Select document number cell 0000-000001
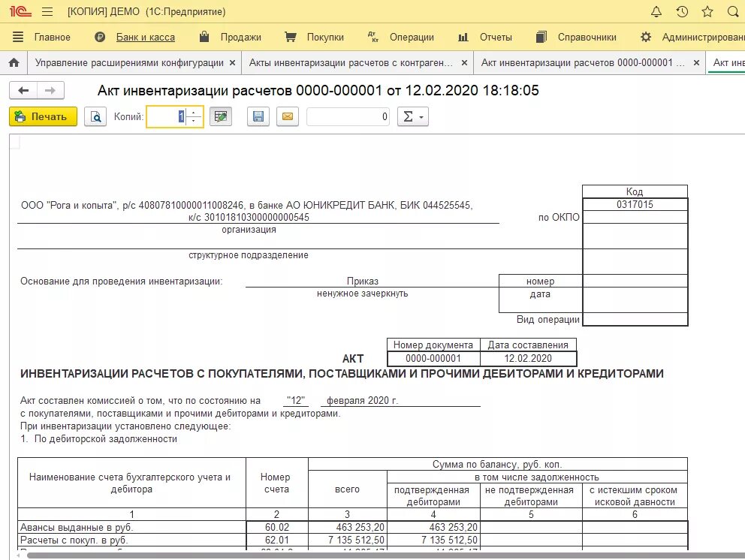Image resolution: width=745 pixels, height=560 pixels. tap(433, 358)
